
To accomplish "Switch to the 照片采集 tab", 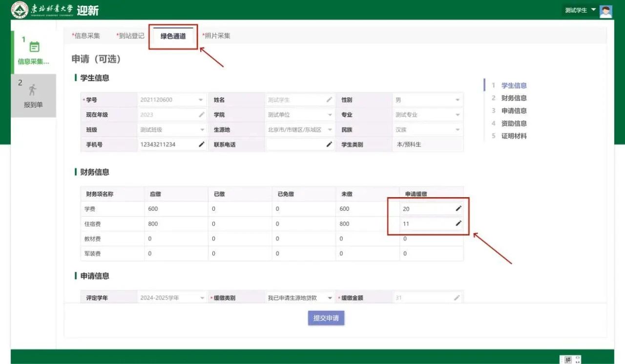I will pyautogui.click(x=216, y=36).
